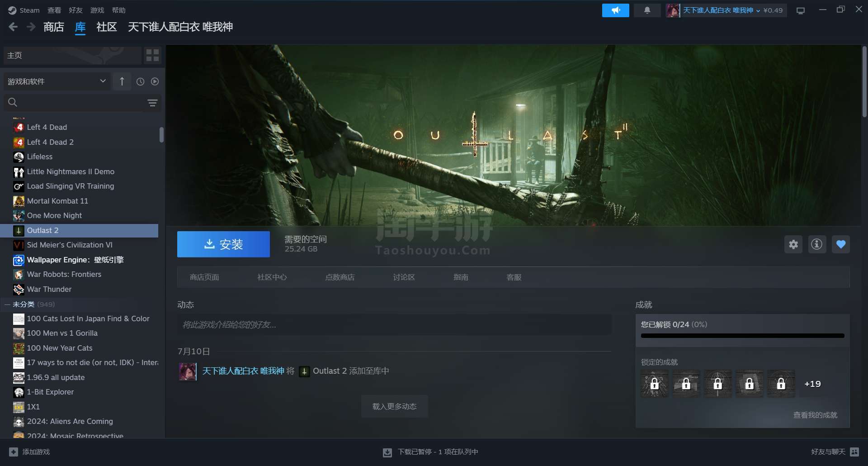This screenshot has width=868, height=466.
Task: Click the Little Nightmares II Demo icon
Action: (x=19, y=171)
